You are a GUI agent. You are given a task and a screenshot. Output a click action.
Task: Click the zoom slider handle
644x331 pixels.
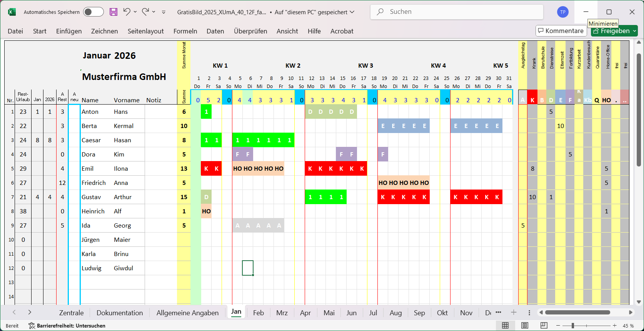(573, 326)
